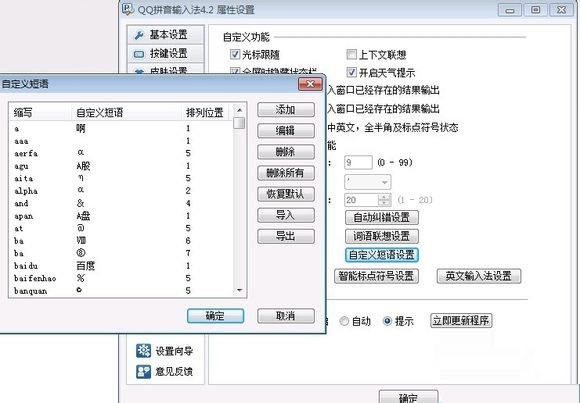
Task: Toggle 光标跟随 checkbox
Action: pos(235,54)
